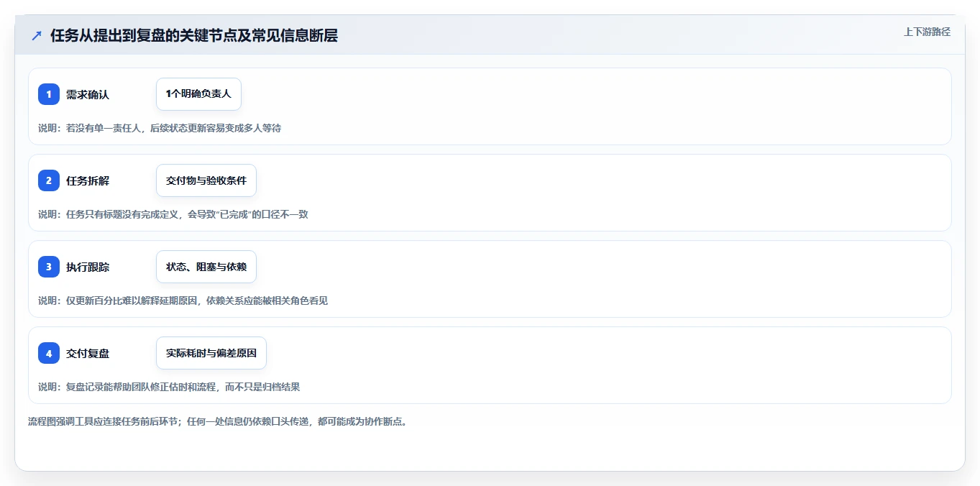Screen dimensions: 980x486
Task: Click the footer sentence starting 流程图强调工具
Action: tap(218, 421)
